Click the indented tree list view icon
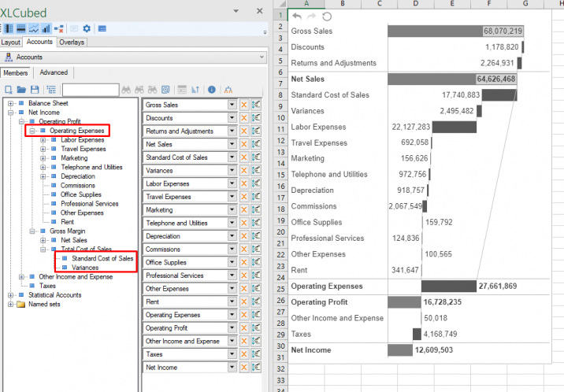The width and height of the screenshot is (564, 392). pos(51,90)
